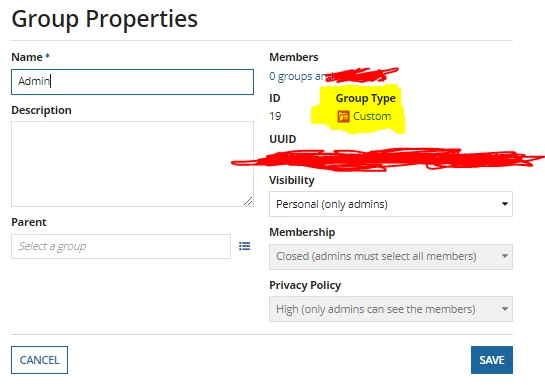Click the Membership dropdown arrow
Viewport: 545px width, 385px height.
pos(505,256)
